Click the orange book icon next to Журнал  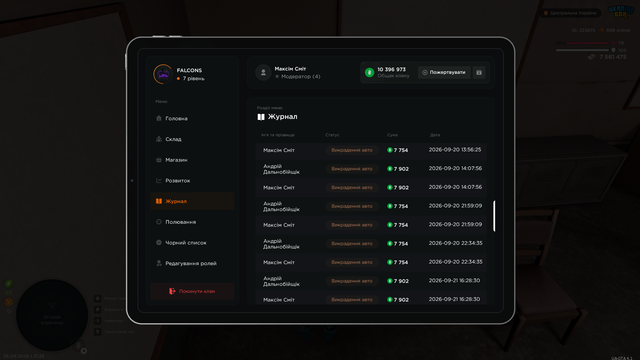point(159,201)
